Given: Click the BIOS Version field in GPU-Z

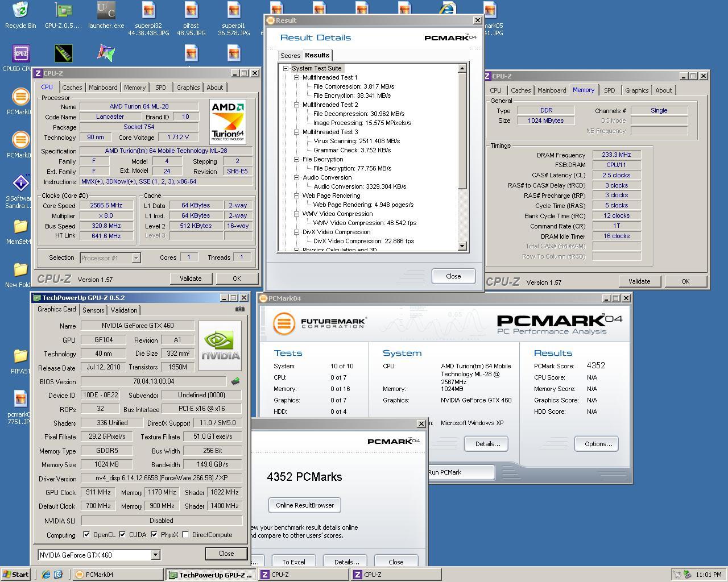Looking at the screenshot, I should pos(154,381).
